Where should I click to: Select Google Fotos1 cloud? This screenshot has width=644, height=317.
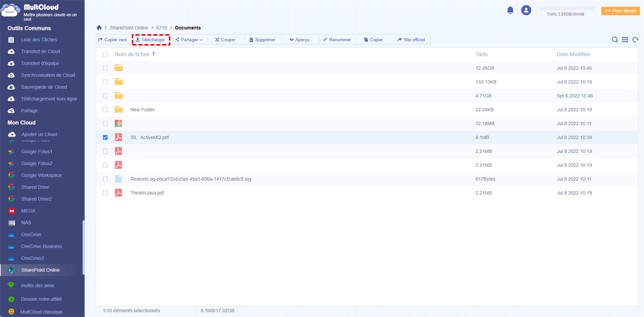click(37, 152)
